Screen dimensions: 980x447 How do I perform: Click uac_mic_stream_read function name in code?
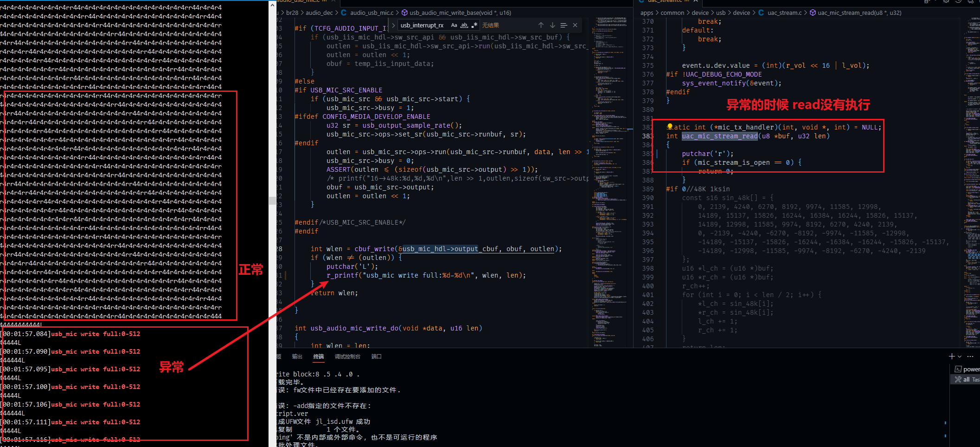tap(720, 136)
